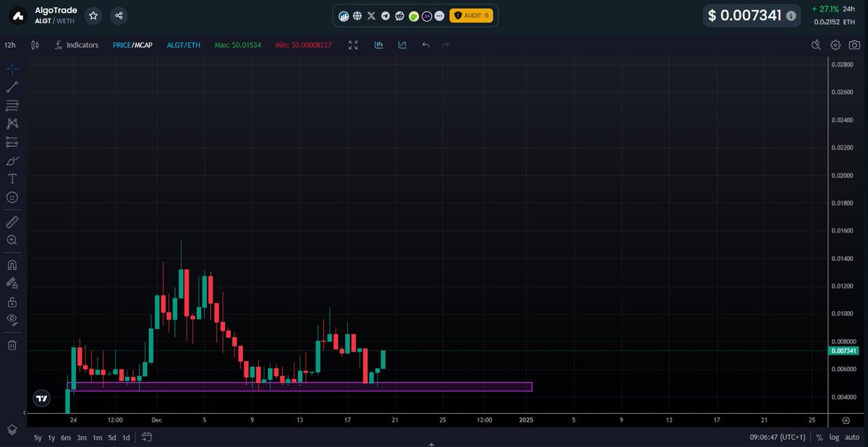Select the 1d date range
This screenshot has height=447, width=868.
(126, 438)
